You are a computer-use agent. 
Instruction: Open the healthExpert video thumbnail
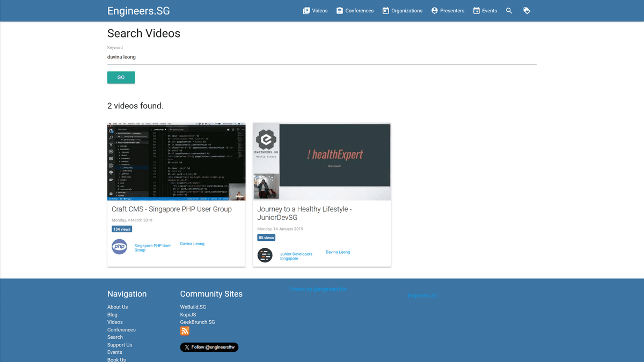coord(321,161)
